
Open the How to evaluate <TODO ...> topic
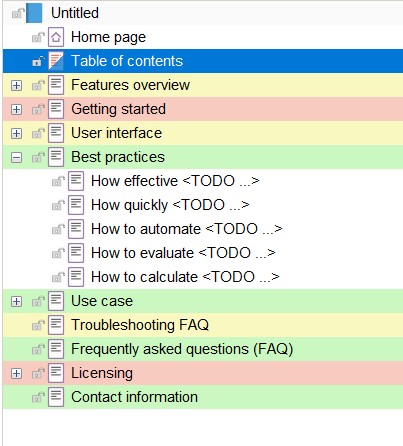click(183, 253)
